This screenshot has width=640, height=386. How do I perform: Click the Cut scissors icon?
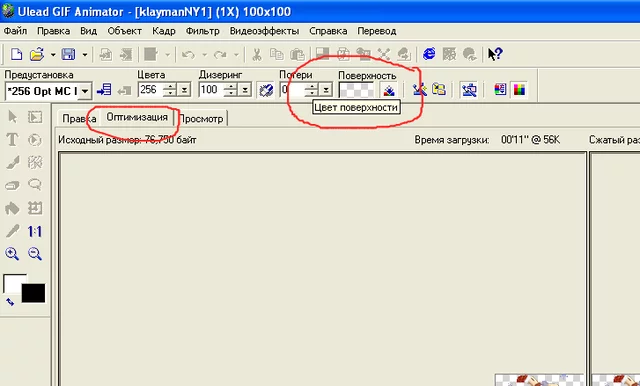257,54
